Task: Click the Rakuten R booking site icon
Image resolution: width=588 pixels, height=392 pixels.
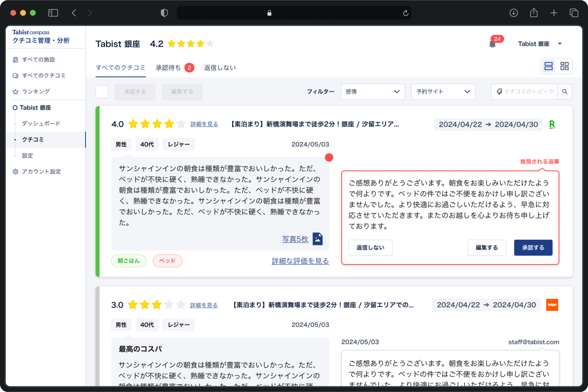Action: 552,124
